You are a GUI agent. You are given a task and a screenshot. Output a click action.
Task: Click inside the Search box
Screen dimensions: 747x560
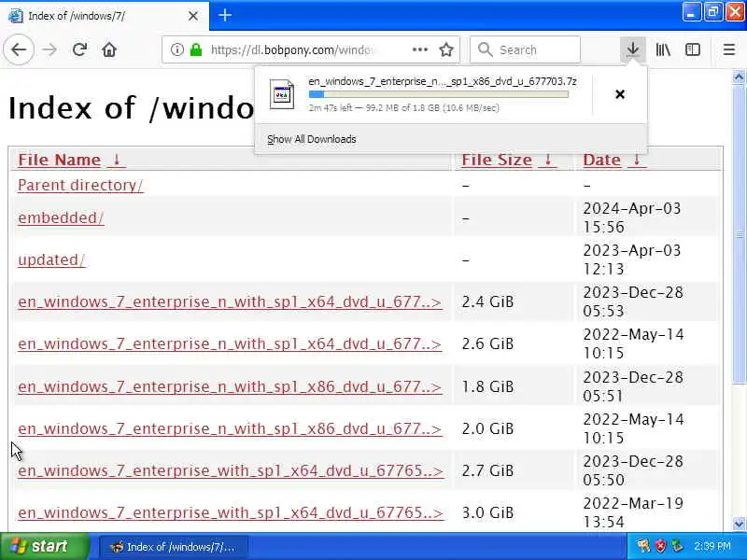click(x=525, y=49)
